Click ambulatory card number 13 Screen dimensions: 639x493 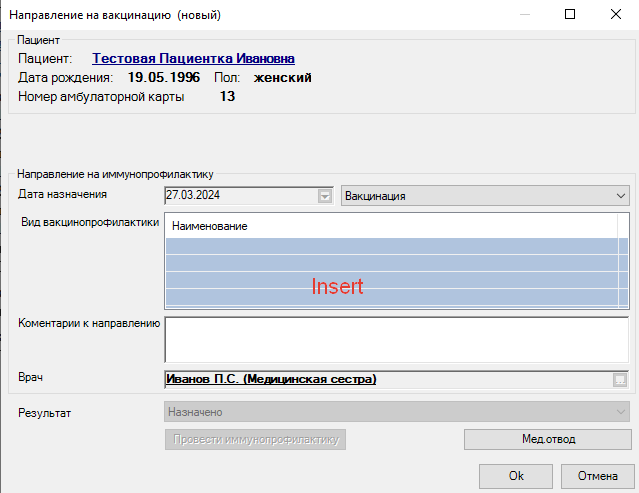coord(227,97)
